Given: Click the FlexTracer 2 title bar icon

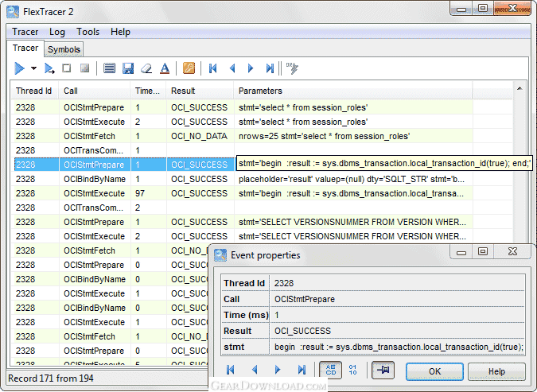Looking at the screenshot, I should 13,12.
